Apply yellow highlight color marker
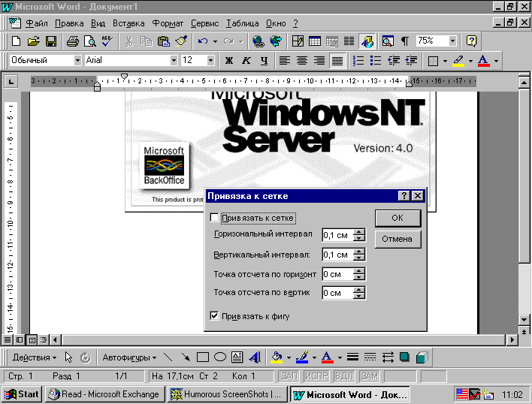 [458, 61]
